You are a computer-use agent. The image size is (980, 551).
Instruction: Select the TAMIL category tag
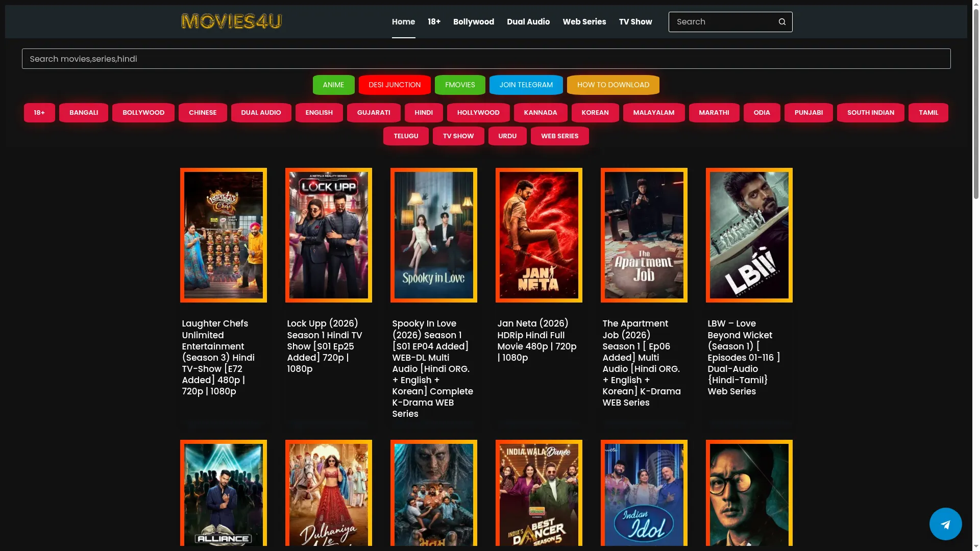tap(928, 113)
